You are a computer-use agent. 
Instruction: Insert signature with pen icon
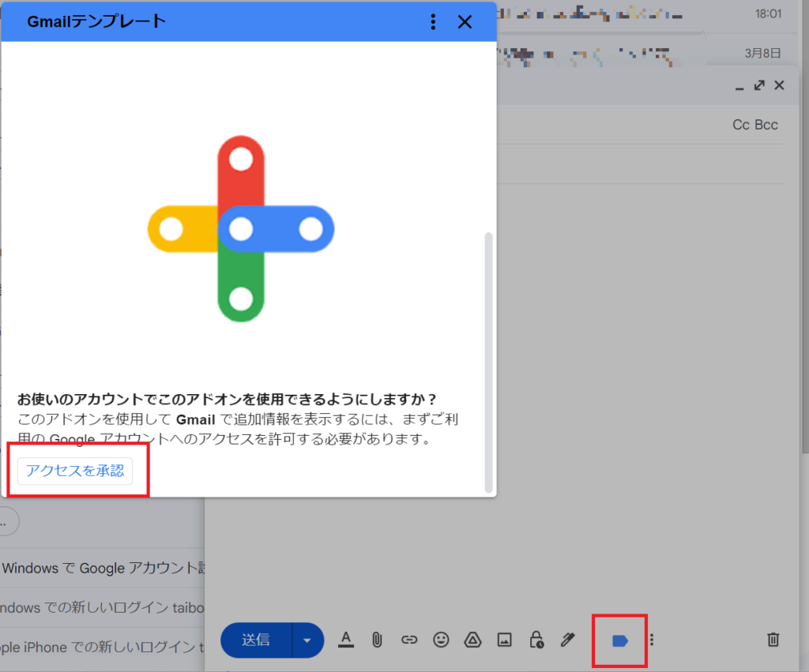coord(568,640)
